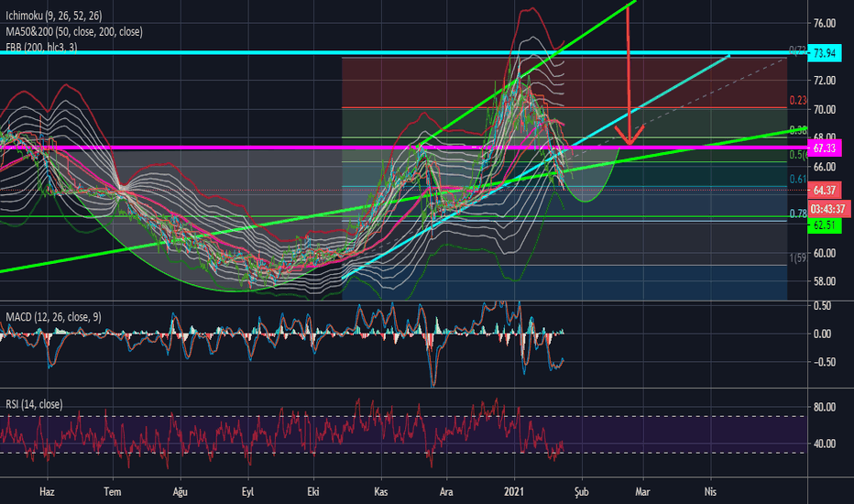
Task: Click the RSI 80.00 scale value
Action: click(x=825, y=407)
